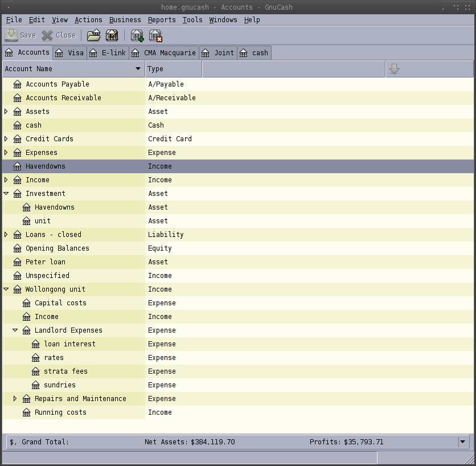Click the Unspecified account icon
The width and height of the screenshot is (476, 466).
click(x=18, y=276)
